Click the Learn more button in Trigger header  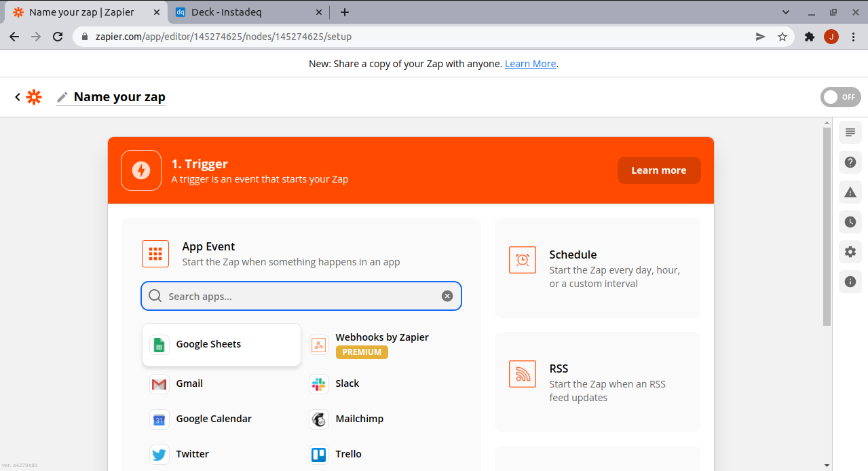pos(659,170)
